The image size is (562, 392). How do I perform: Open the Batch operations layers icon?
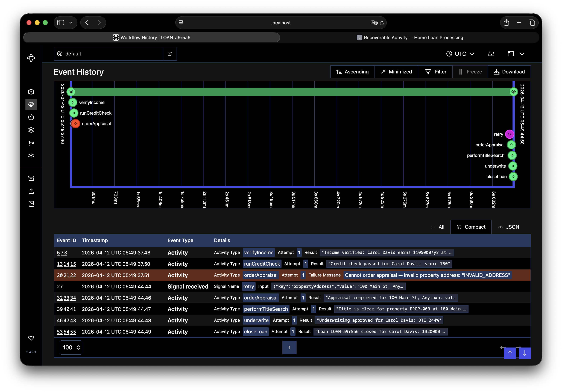pos(31,130)
